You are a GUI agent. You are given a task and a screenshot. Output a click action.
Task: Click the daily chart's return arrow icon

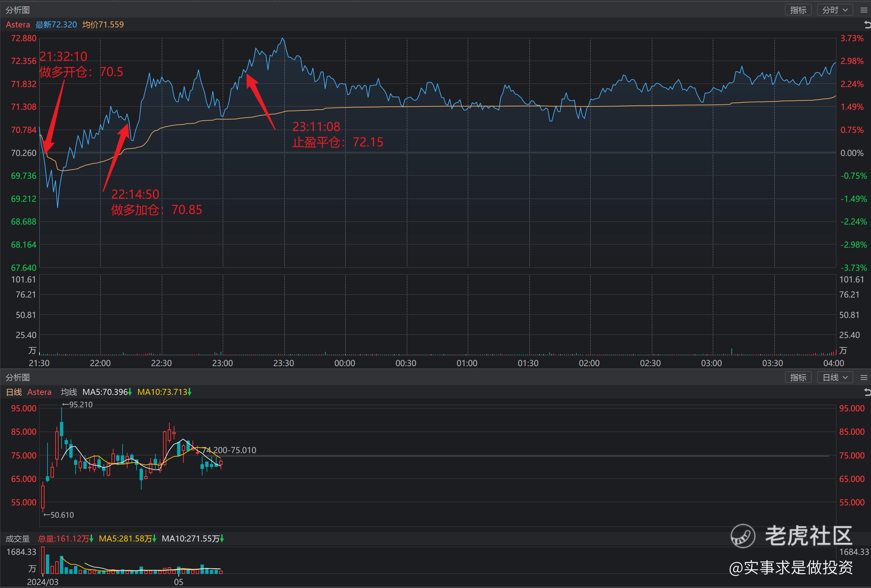pos(867,392)
